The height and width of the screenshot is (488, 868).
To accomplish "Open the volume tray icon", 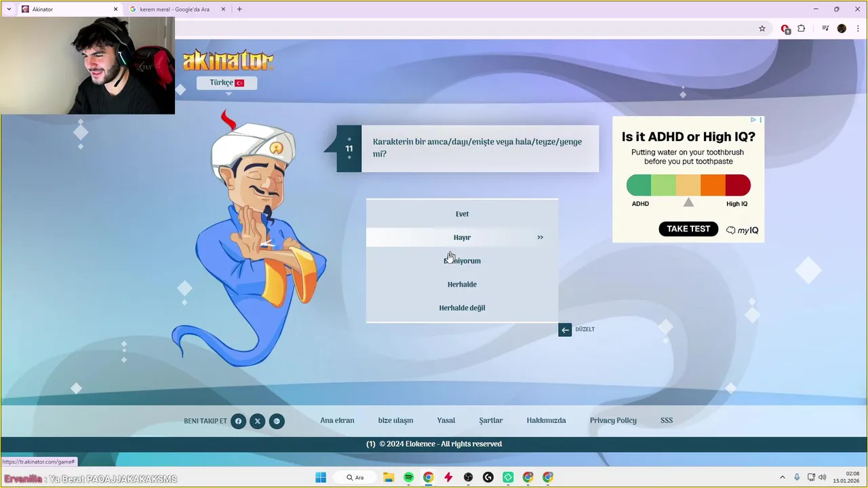I will [x=823, y=477].
